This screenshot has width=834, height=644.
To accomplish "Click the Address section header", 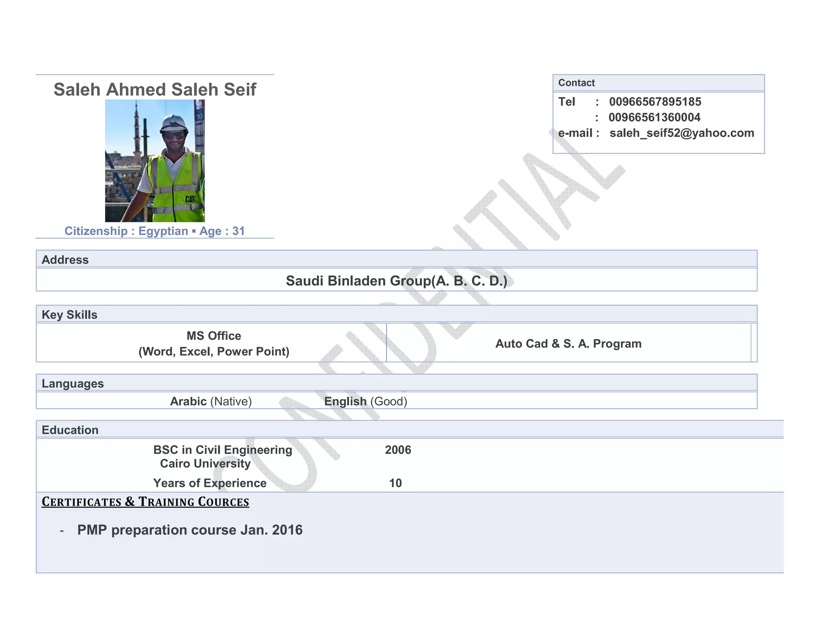I will click(x=65, y=260).
